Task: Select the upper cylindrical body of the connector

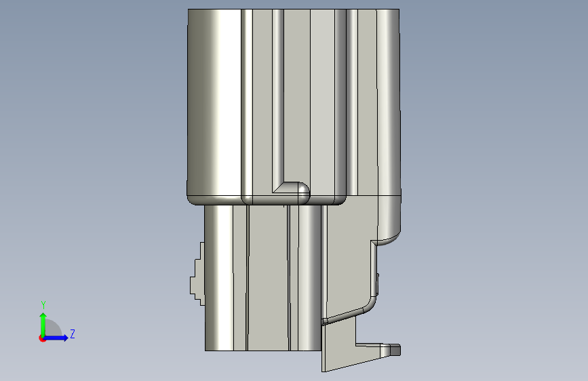Action: pyautogui.click(x=294, y=107)
